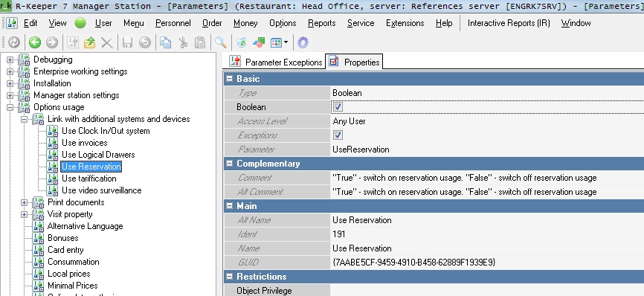The image size is (644, 296).
Task: Collapse the Main properties section
Action: [x=230, y=206]
